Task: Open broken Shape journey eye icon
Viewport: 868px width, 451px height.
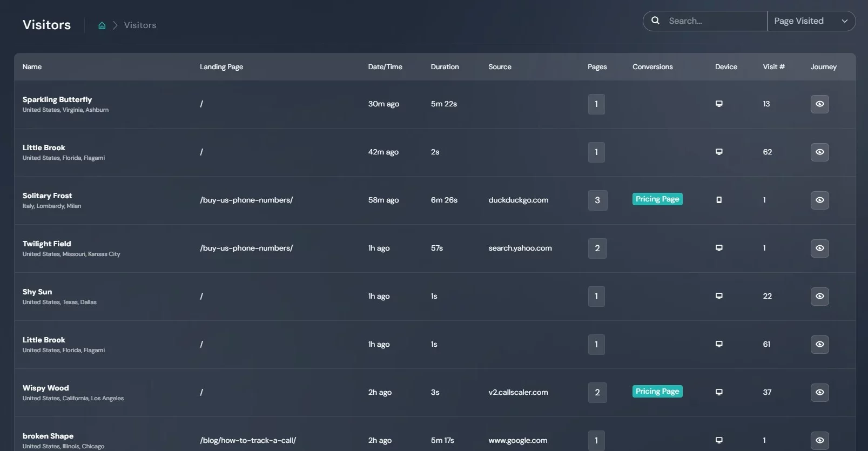Action: tap(819, 440)
